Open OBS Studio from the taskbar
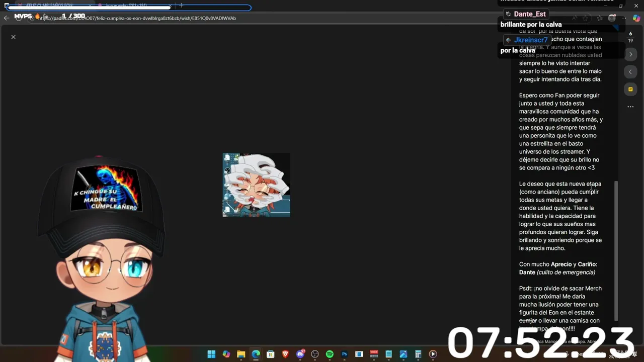 315,354
